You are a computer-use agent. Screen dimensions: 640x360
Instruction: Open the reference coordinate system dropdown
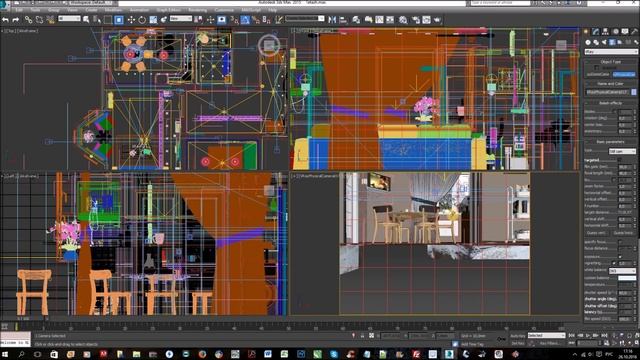(181, 19)
